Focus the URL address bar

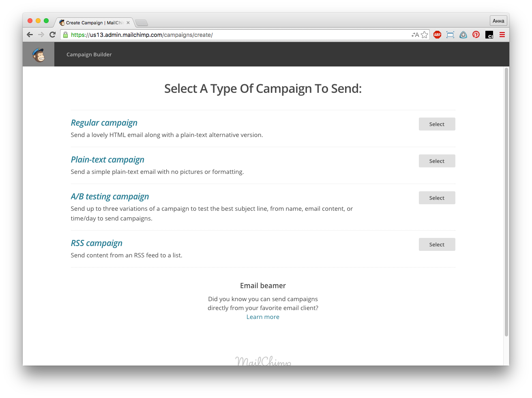[239, 35]
